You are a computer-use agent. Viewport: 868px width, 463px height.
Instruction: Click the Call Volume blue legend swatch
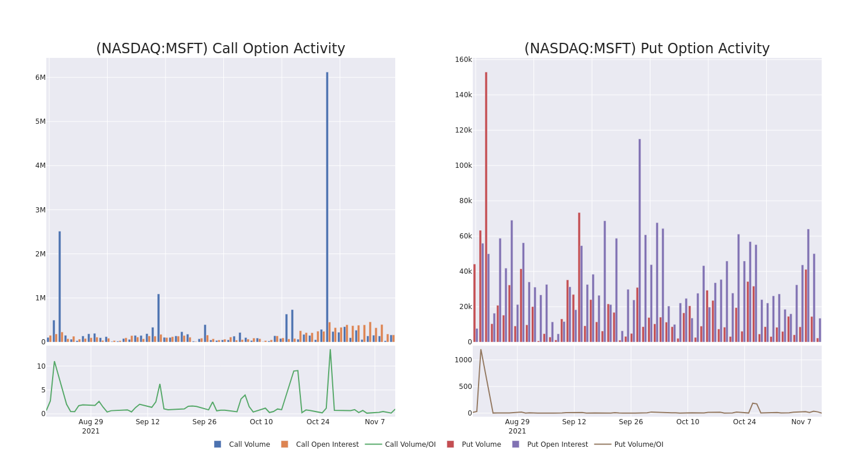click(x=218, y=444)
